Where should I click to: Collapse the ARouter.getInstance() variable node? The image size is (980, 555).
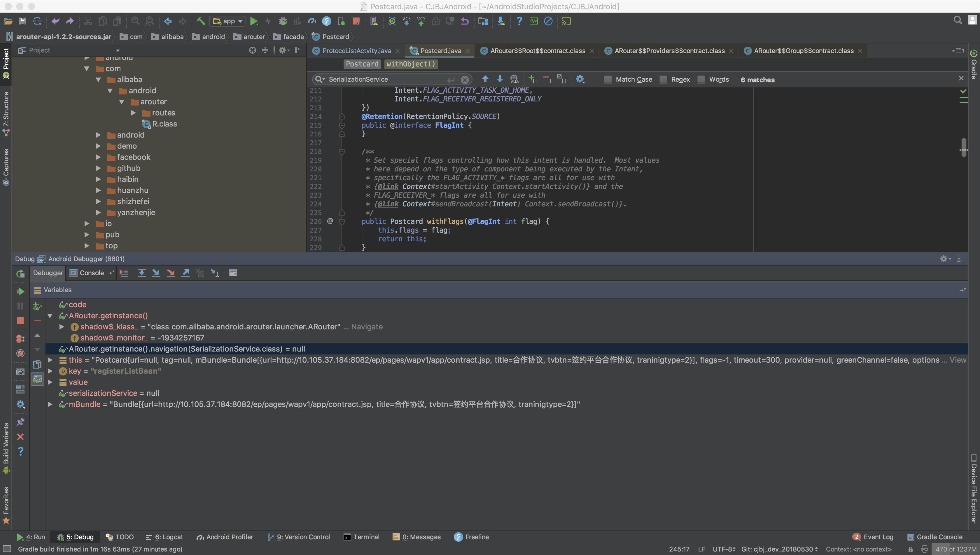coord(50,316)
